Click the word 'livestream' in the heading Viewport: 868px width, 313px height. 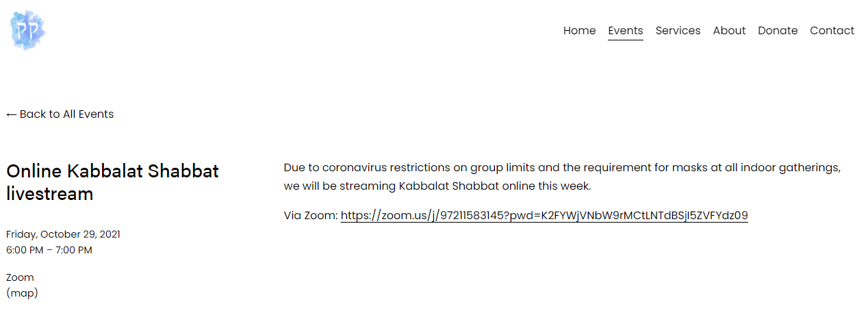click(x=49, y=194)
